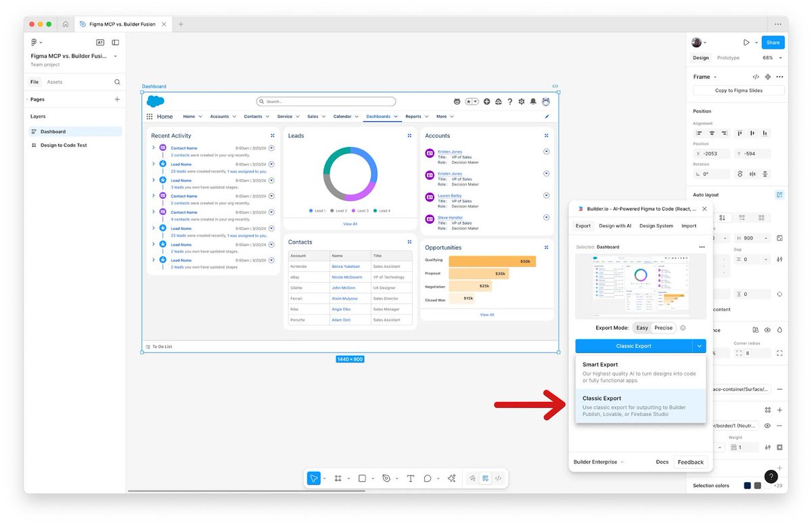The height and width of the screenshot is (525, 812).
Task: Click the flip vertical icon
Action: coord(765,174)
